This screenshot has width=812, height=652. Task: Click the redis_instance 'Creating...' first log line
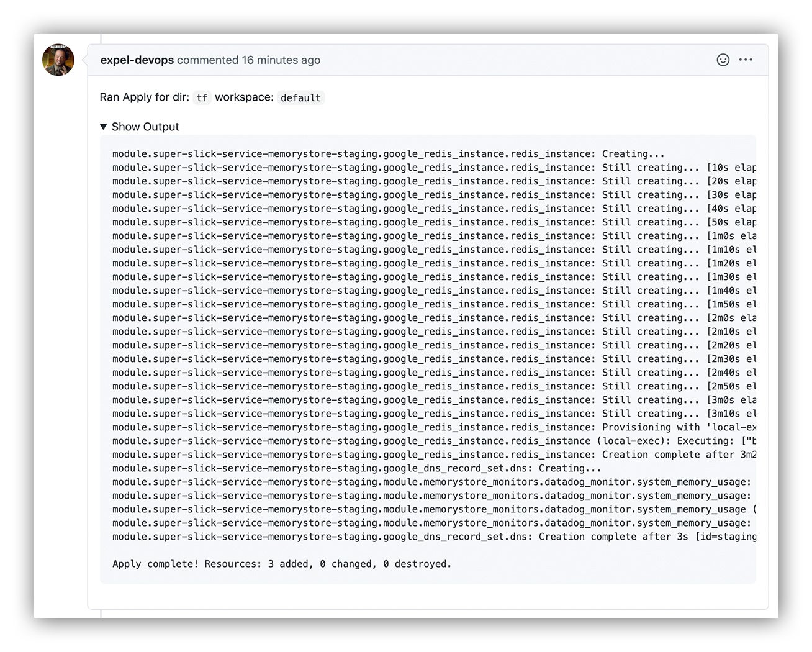tap(389, 154)
